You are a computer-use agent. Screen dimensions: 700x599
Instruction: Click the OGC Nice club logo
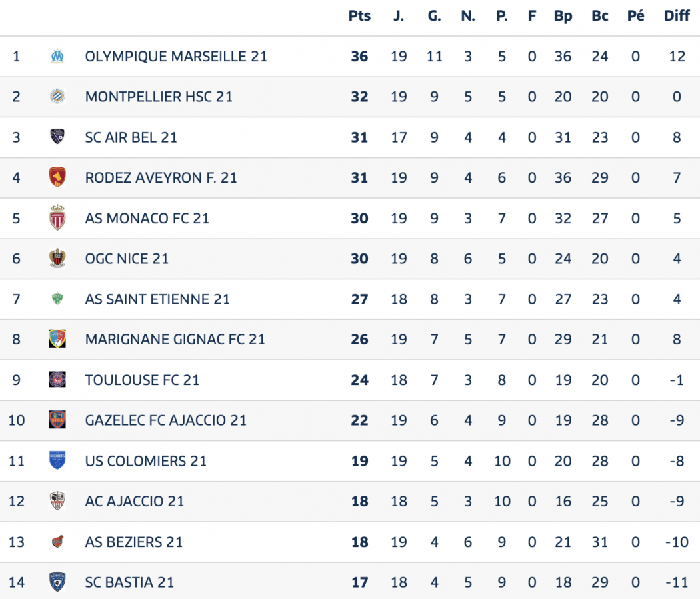click(57, 259)
